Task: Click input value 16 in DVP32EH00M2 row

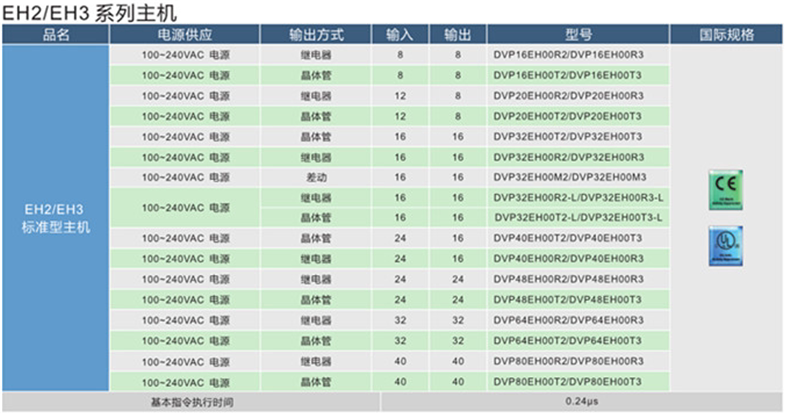Action: click(x=400, y=177)
